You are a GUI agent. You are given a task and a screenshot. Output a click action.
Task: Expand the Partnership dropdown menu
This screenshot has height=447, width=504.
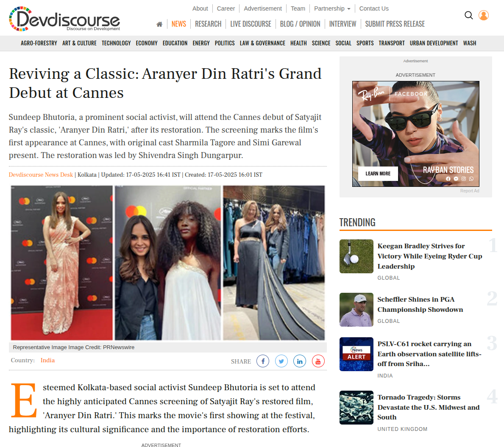(332, 8)
